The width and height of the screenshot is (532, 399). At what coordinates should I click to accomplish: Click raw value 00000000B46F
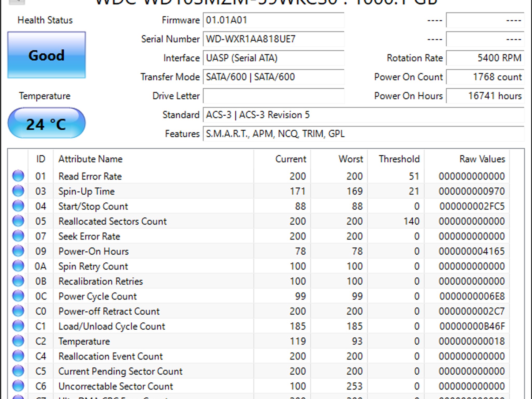point(472,326)
